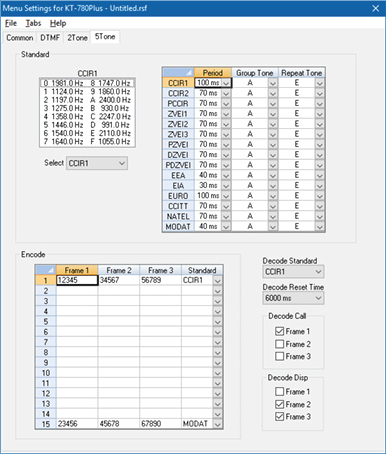
Task: Expand the MODAT Repeat Tone dropdown
Action: point(320,227)
